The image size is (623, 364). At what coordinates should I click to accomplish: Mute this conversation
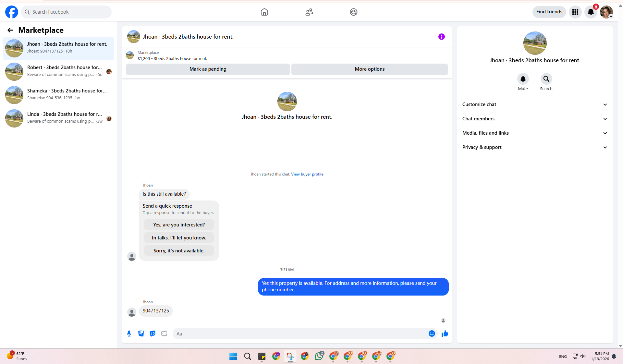tap(523, 79)
